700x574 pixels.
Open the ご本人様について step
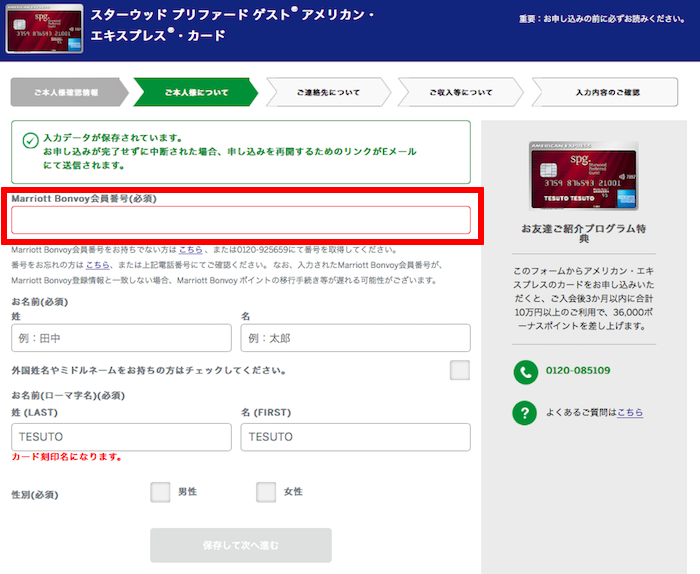[196, 92]
